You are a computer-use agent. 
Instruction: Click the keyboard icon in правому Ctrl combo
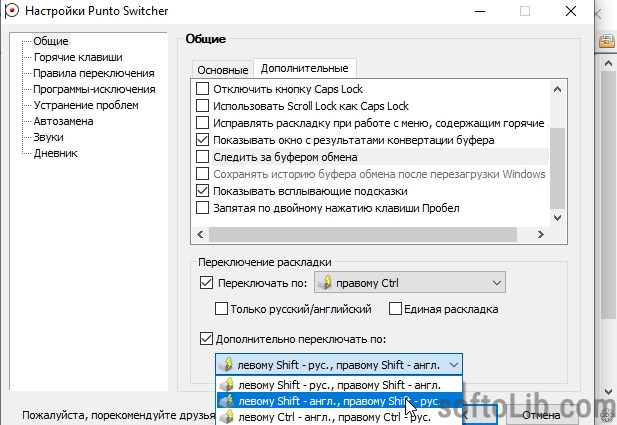(x=324, y=283)
